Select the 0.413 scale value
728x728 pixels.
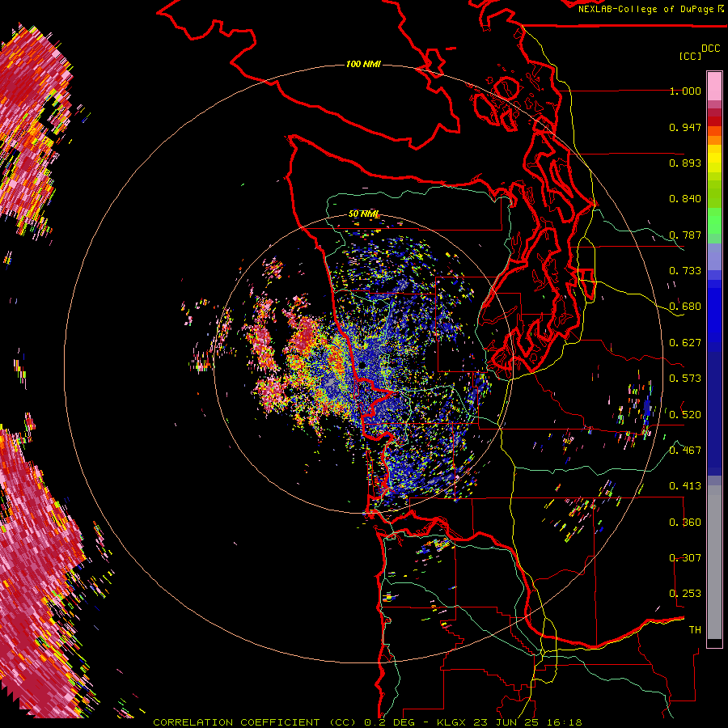(685, 486)
